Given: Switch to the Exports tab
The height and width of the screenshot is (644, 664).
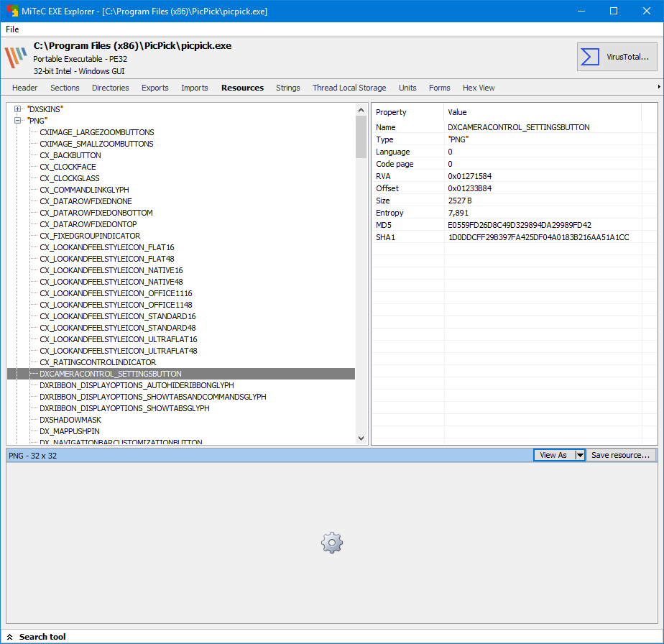Looking at the screenshot, I should pyautogui.click(x=155, y=88).
